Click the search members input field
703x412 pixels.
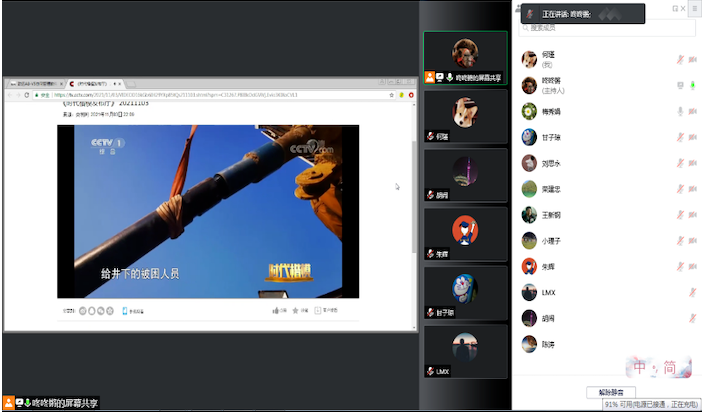607,28
